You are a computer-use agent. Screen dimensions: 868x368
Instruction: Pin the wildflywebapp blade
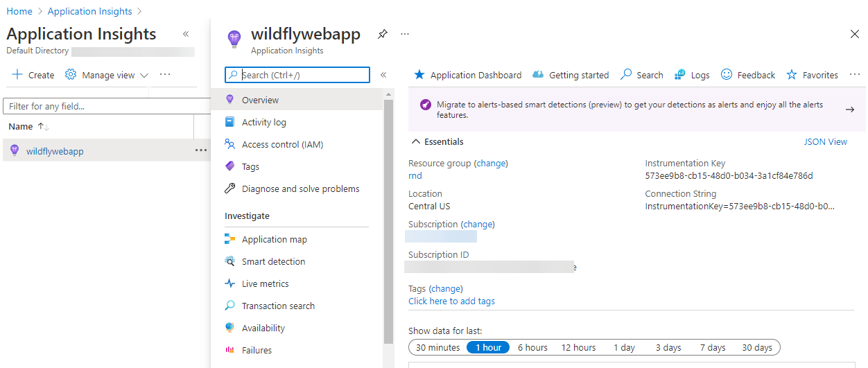coord(383,34)
